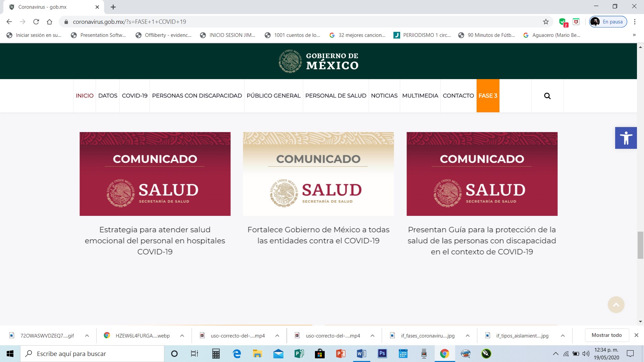Screen dimensions: 644x362
Task: Click the Windows search box
Action: (92, 354)
